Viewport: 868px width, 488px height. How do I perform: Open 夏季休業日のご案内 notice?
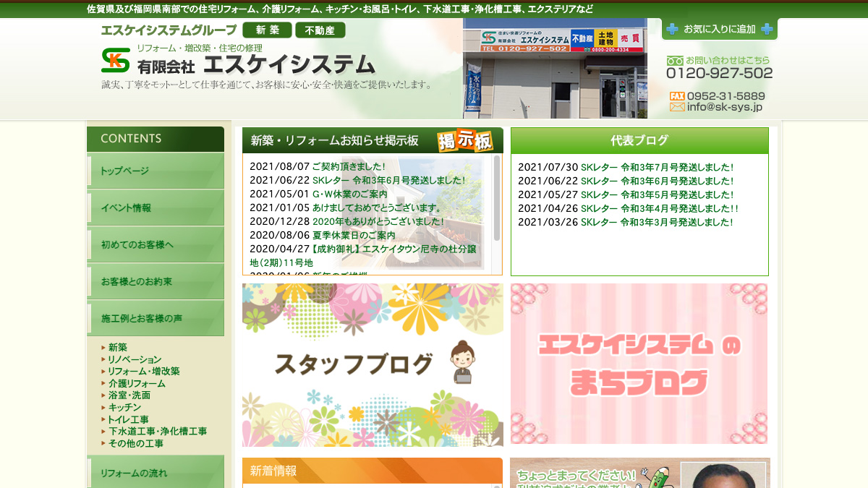click(x=354, y=235)
